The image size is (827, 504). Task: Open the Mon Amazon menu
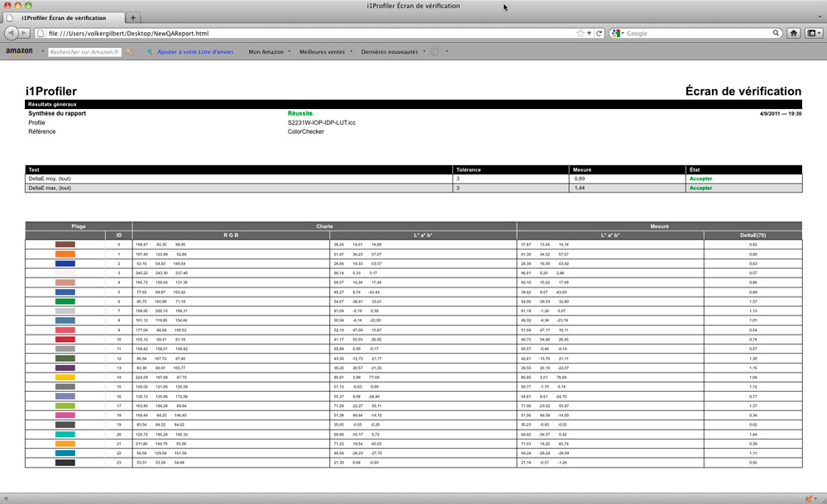[x=265, y=52]
